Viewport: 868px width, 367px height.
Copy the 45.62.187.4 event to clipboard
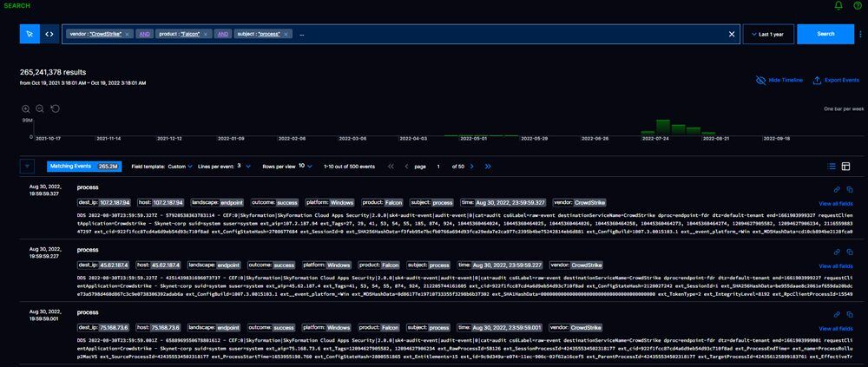[850, 252]
